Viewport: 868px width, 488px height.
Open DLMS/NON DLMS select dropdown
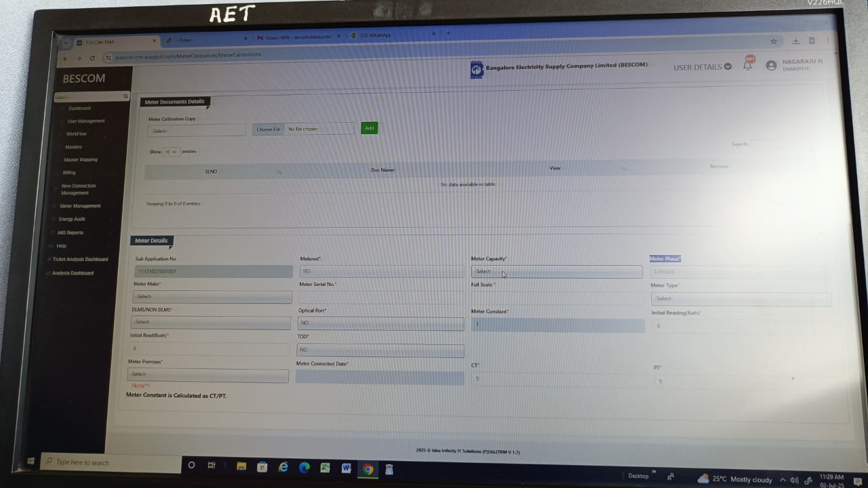click(211, 322)
